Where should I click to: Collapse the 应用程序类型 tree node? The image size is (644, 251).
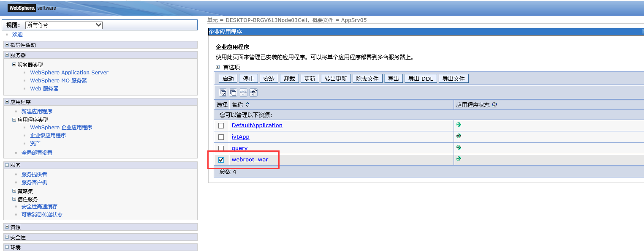(x=14, y=120)
